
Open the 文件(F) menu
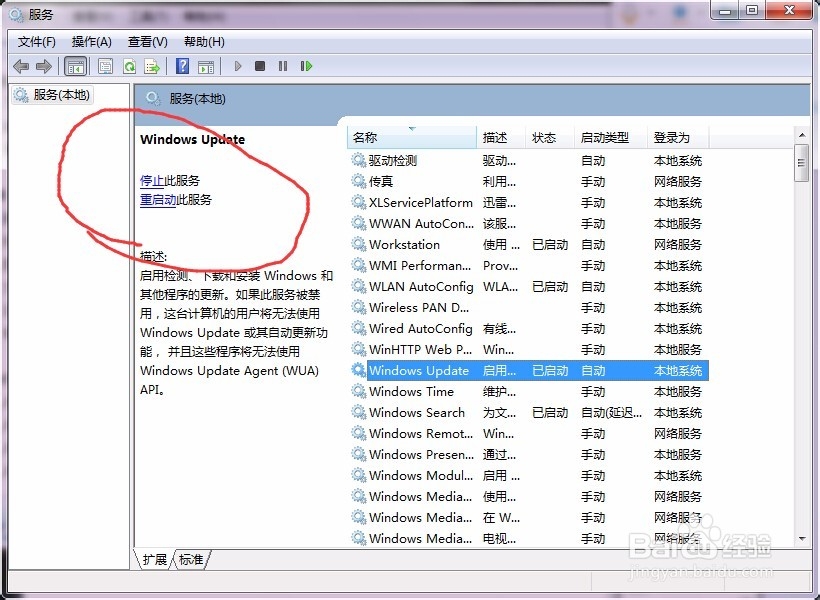point(37,42)
